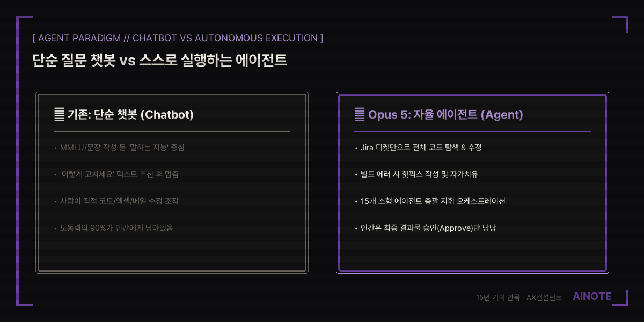Click footer text 15년 기획 안목 · AX컨설턴트
This screenshot has height=322, width=644.
[x=518, y=297]
